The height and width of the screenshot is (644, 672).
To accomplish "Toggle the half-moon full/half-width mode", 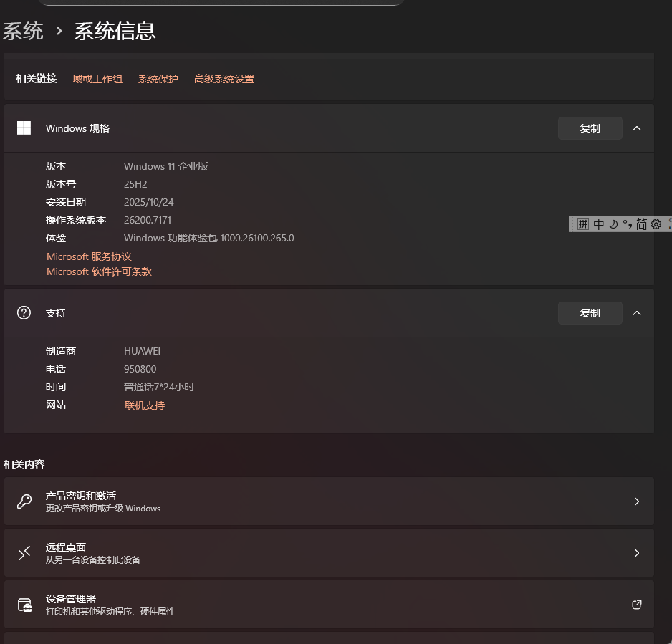I will click(x=614, y=224).
